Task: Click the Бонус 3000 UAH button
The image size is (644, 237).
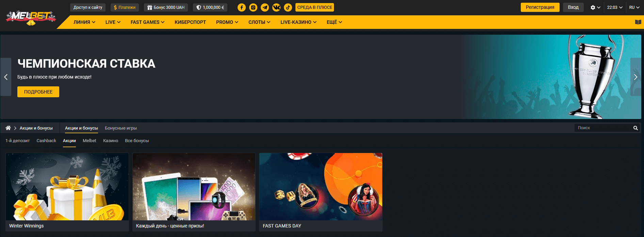Action: (x=166, y=7)
